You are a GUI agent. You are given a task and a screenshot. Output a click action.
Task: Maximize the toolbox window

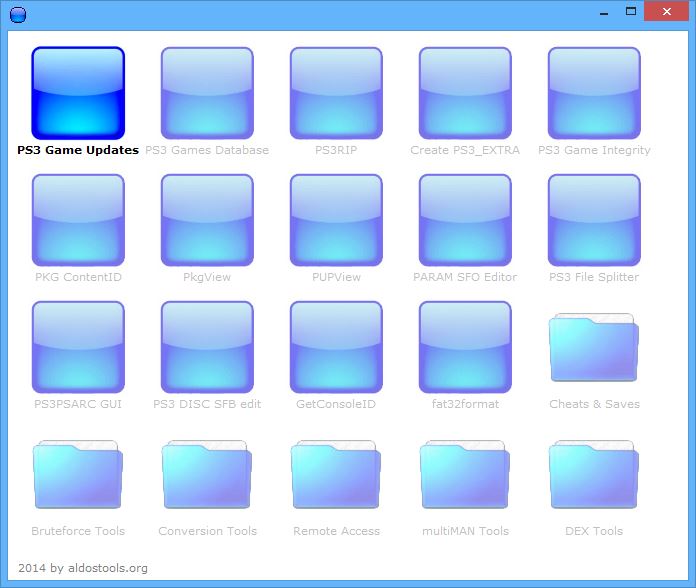click(631, 12)
